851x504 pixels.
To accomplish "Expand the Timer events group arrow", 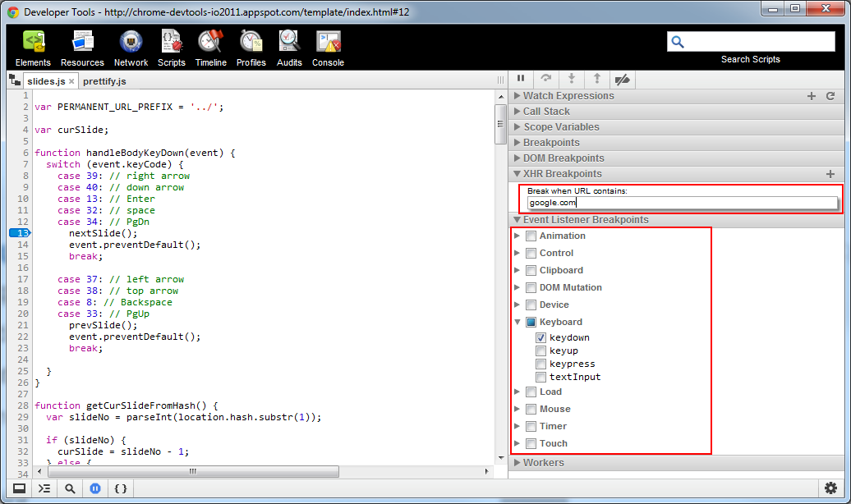I will 517,426.
